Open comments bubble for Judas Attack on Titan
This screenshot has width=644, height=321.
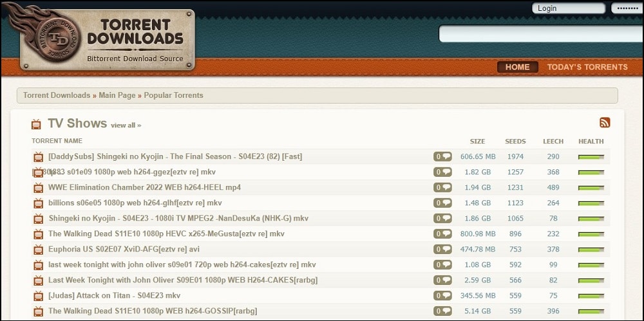click(442, 295)
